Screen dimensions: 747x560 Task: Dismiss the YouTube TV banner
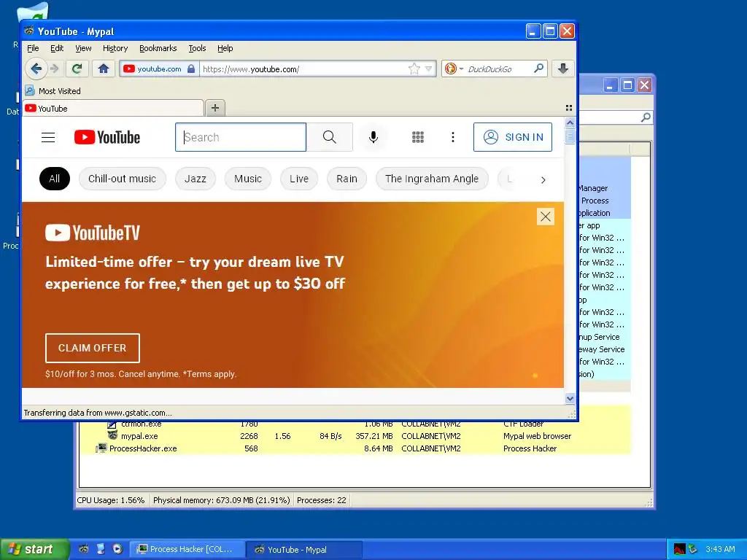tap(546, 217)
